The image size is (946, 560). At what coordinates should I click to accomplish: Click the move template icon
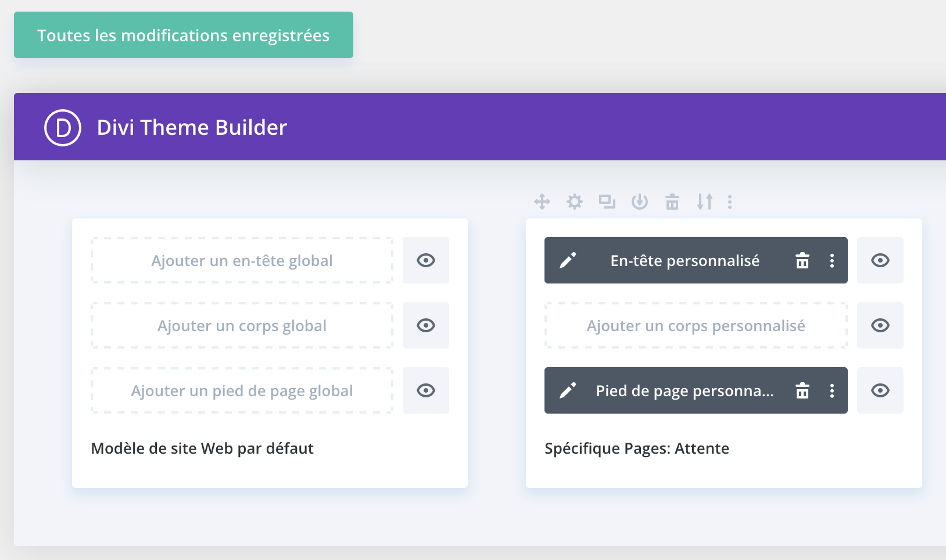click(542, 202)
